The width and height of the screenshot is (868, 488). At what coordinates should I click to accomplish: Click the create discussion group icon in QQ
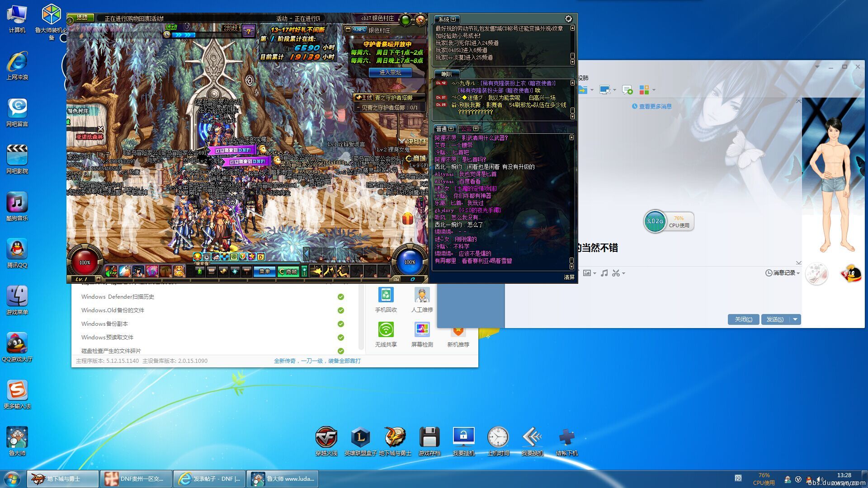(x=627, y=90)
